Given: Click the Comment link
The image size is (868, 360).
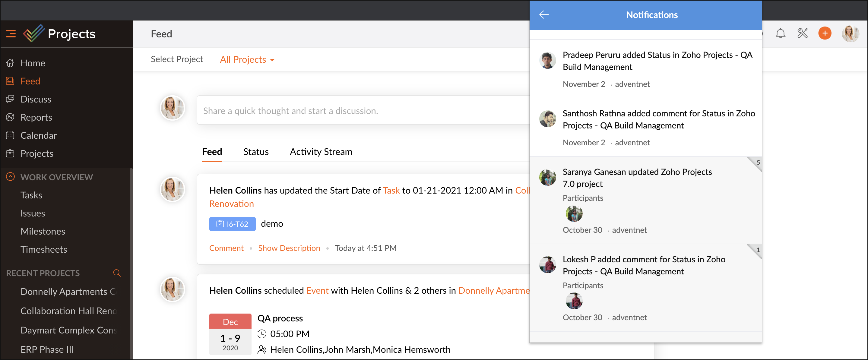Looking at the screenshot, I should (226, 248).
